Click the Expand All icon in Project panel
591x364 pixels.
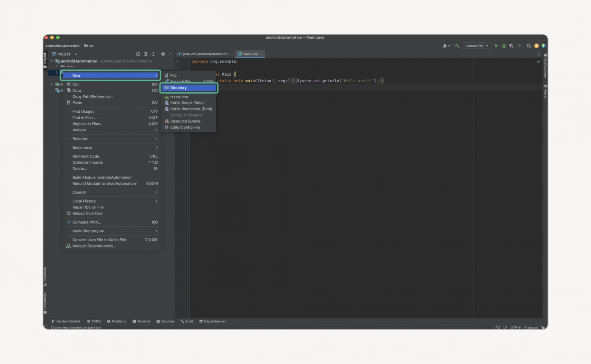[x=146, y=54]
